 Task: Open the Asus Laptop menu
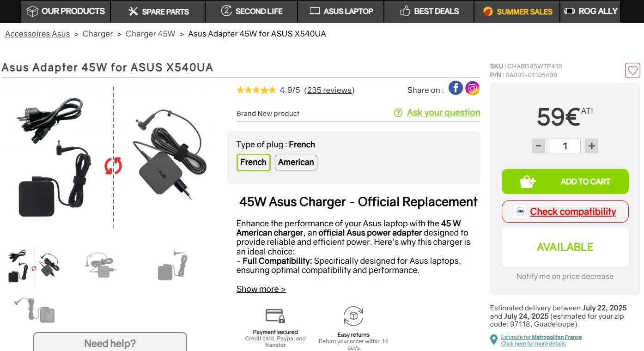[340, 11]
